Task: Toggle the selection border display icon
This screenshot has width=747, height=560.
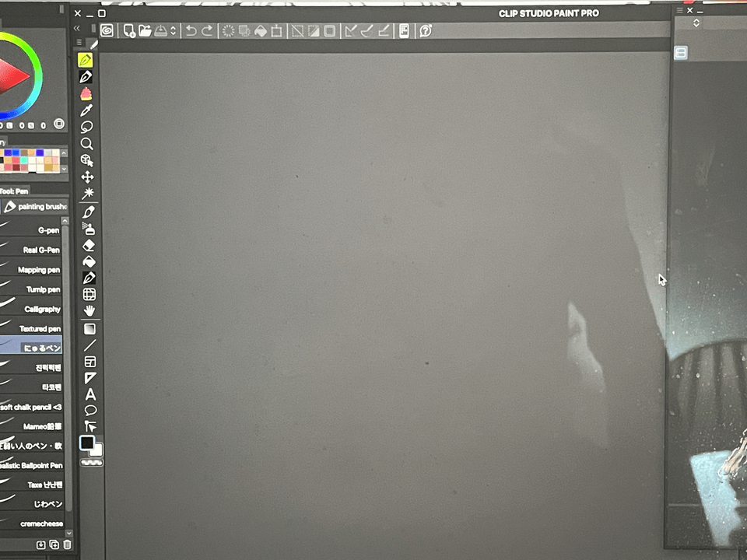Action: click(x=330, y=31)
